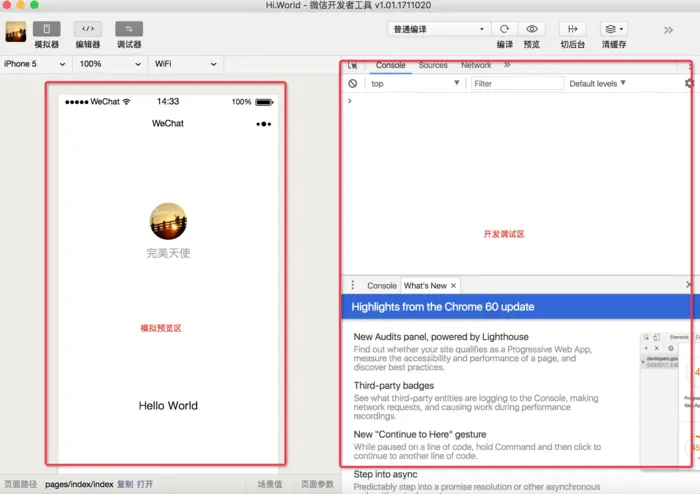Toggle the 调试器 debugger panel button

point(129,29)
